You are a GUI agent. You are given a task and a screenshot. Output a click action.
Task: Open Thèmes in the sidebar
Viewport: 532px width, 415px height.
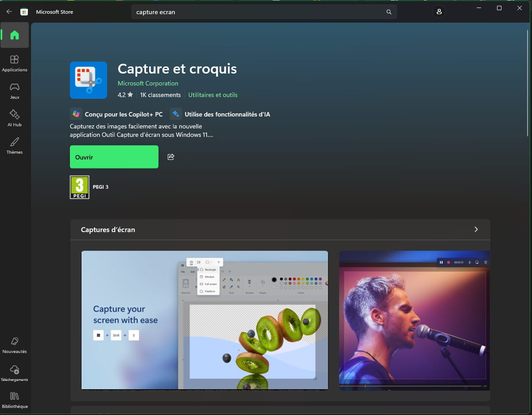(x=15, y=145)
